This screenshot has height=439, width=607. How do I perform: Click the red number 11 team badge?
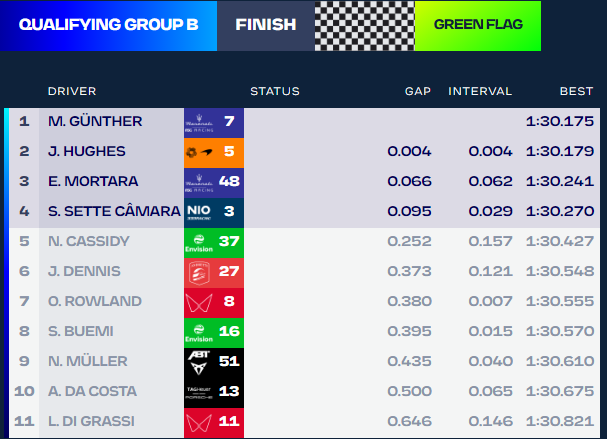click(214, 422)
